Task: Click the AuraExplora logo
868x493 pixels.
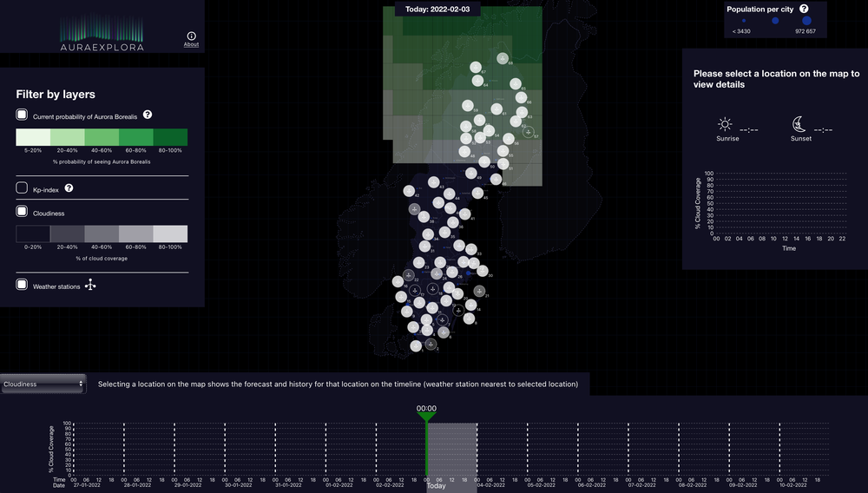Action: [x=102, y=33]
